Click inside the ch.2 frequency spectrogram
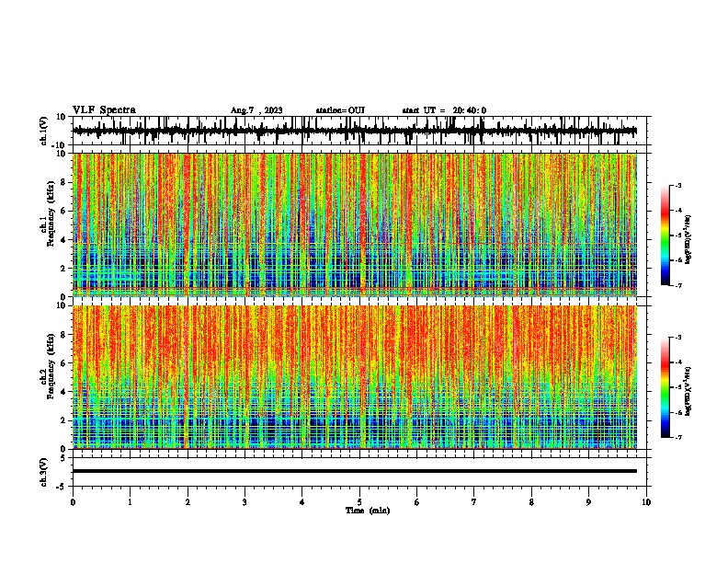 click(354, 377)
